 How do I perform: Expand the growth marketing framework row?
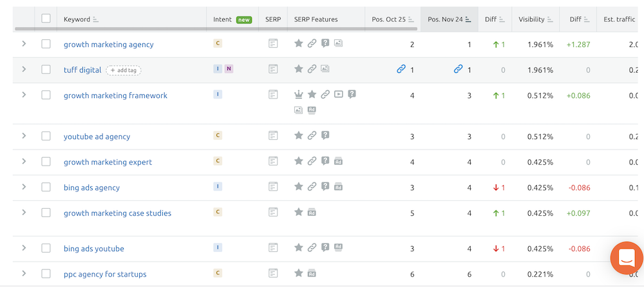pyautogui.click(x=24, y=94)
